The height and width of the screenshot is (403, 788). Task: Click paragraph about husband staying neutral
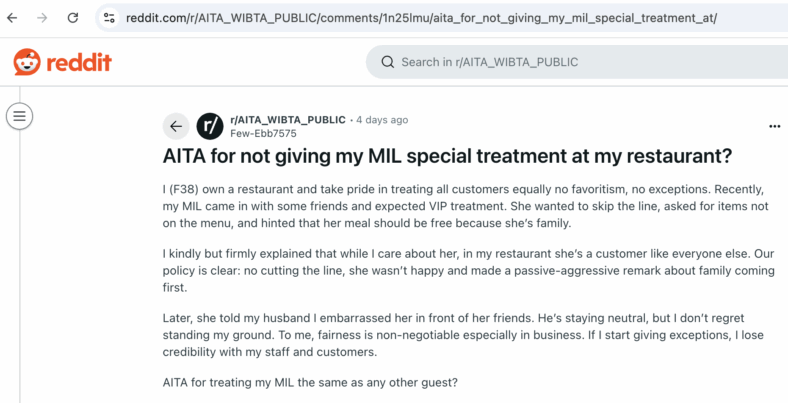463,335
